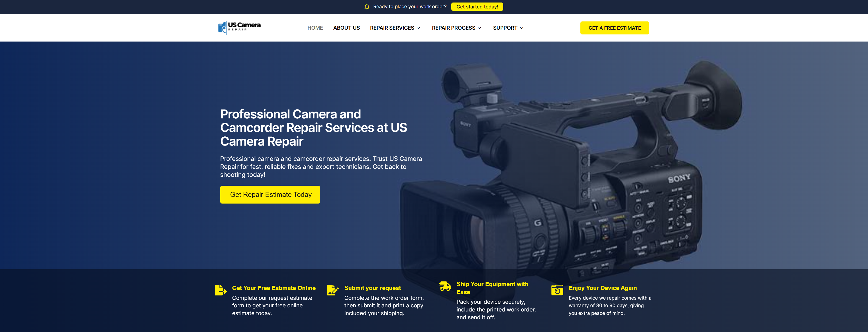Click Get Repair Estimate Today button
868x332 pixels.
(x=270, y=194)
